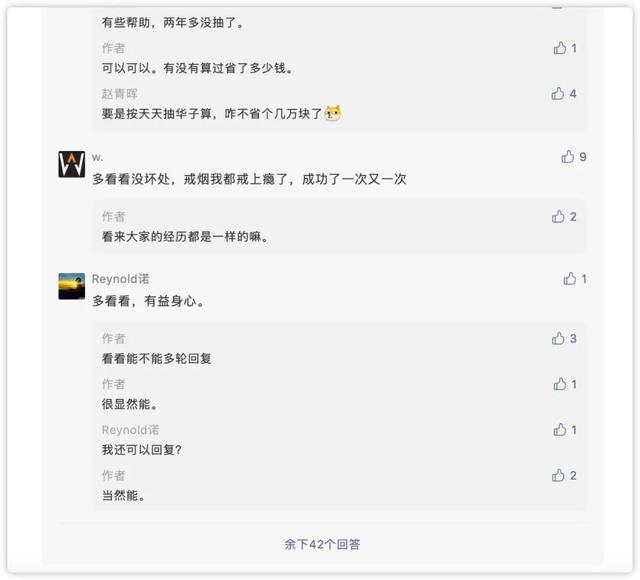Click the reply '可以可以。有没有算过省了多少钱。'
The image size is (640, 580).
click(195, 68)
